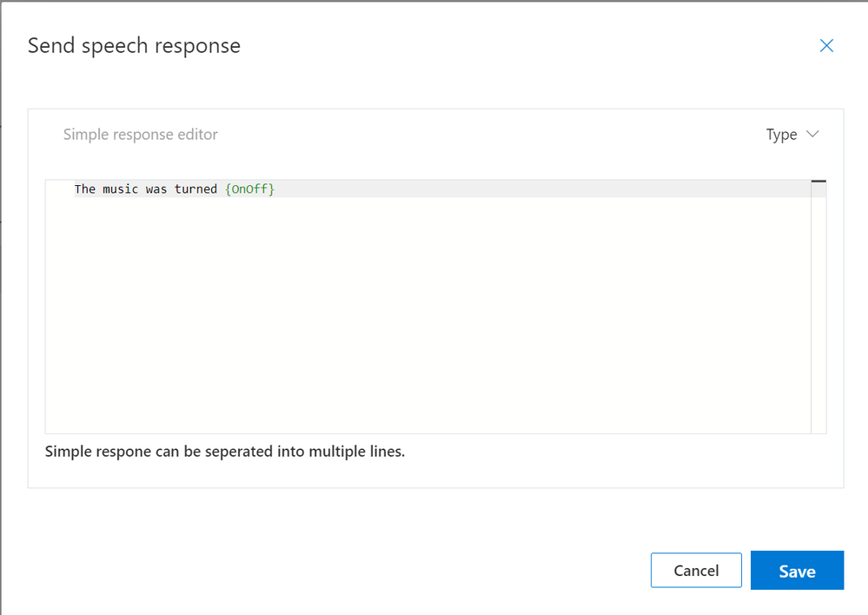
Task: Open the Type dropdown menu
Action: click(792, 135)
